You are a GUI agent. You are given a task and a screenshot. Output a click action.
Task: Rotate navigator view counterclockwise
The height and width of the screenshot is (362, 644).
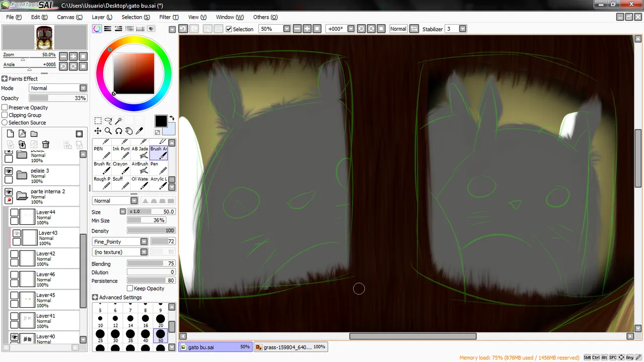pos(63,66)
